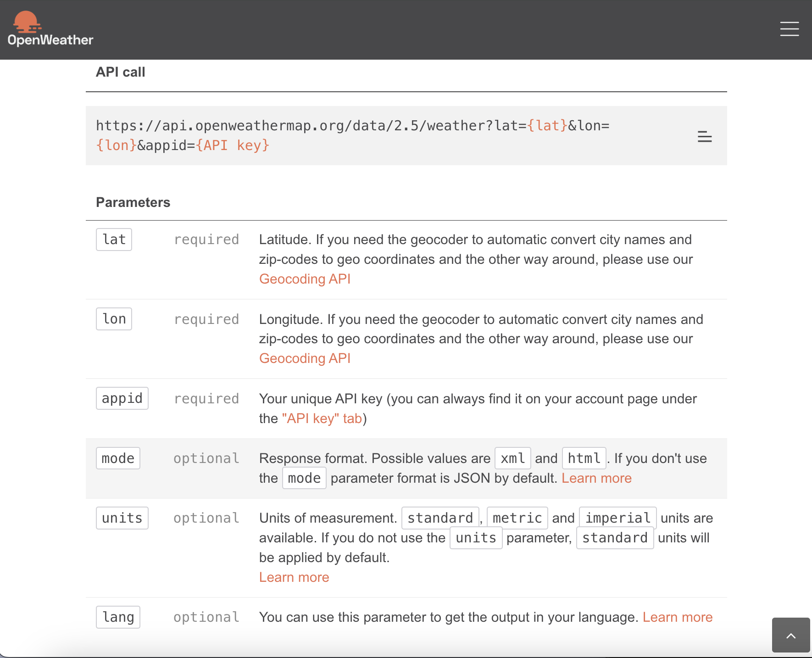Select the lat parameter name tag
Image resolution: width=812 pixels, height=658 pixels.
click(114, 240)
